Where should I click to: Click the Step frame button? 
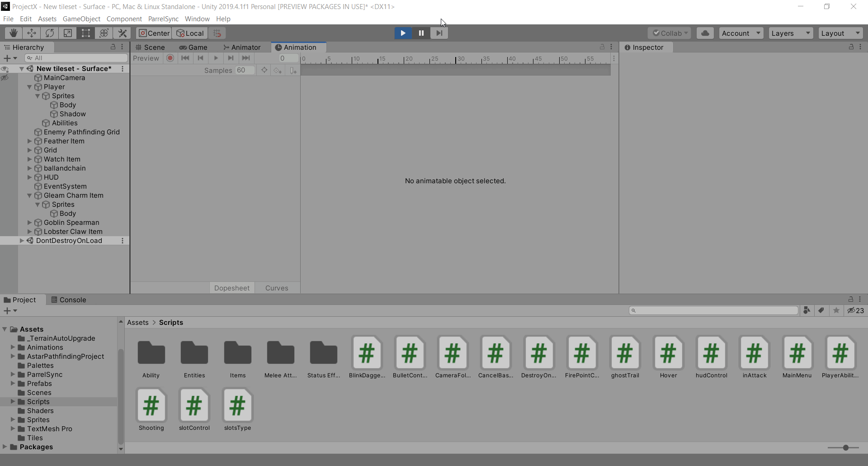(439, 33)
